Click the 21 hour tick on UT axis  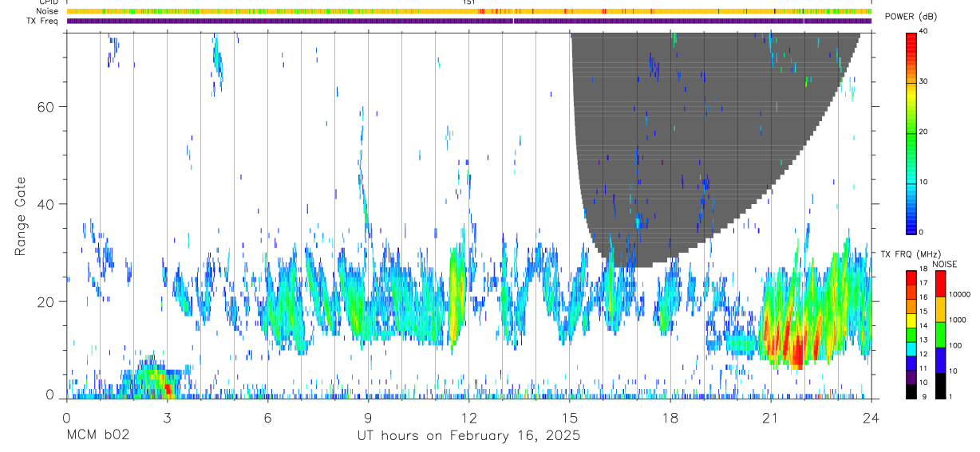pos(771,417)
